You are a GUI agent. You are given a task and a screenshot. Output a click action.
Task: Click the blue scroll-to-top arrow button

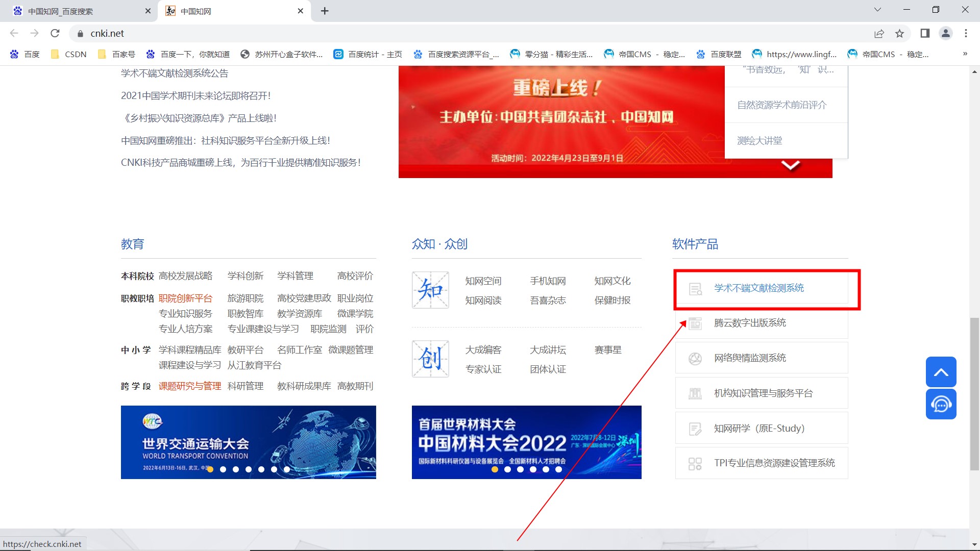click(x=941, y=372)
